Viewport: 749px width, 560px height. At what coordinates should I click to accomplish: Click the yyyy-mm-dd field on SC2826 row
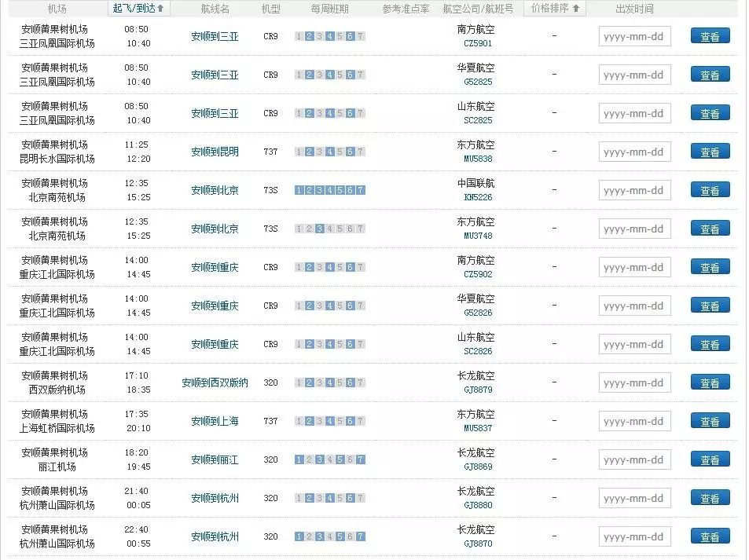pos(634,343)
